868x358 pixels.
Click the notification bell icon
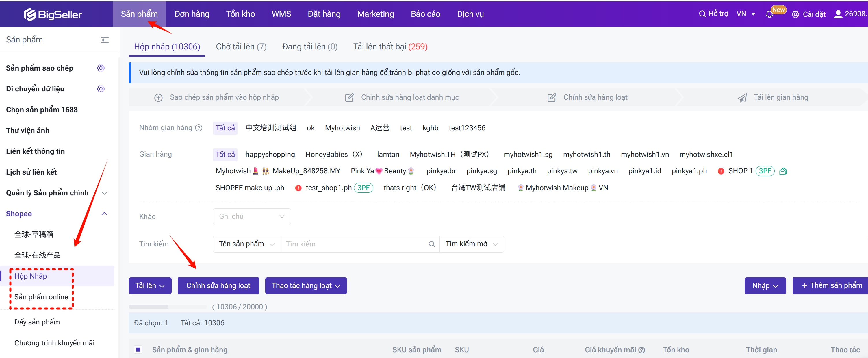[x=769, y=14]
